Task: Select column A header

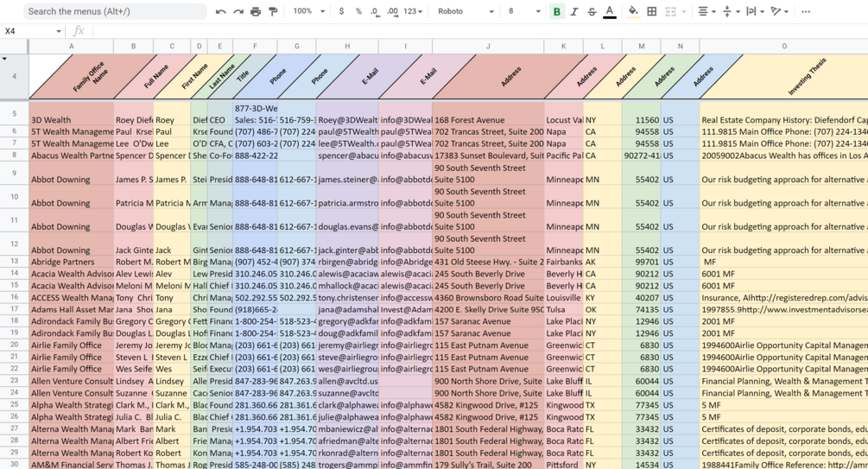Action: point(72,47)
